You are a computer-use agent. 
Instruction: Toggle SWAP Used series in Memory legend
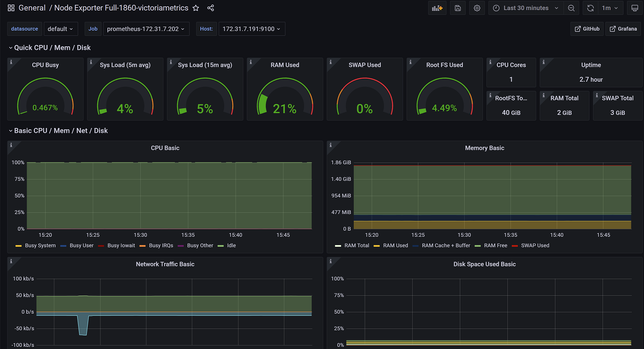point(535,245)
